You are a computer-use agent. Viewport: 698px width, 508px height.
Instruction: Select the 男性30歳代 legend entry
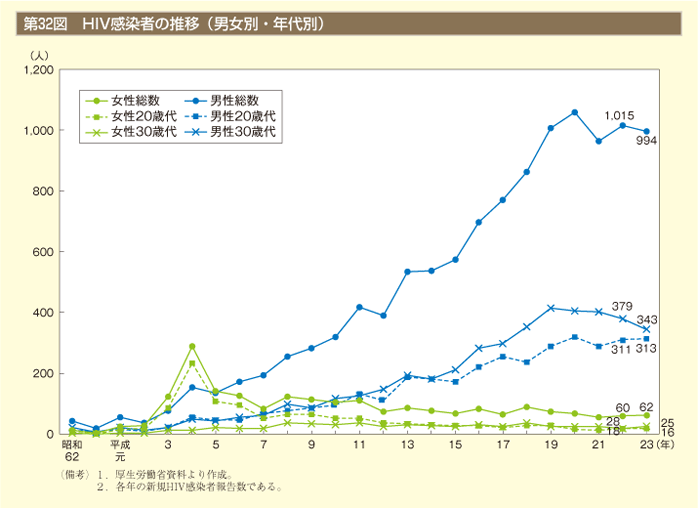(x=230, y=132)
